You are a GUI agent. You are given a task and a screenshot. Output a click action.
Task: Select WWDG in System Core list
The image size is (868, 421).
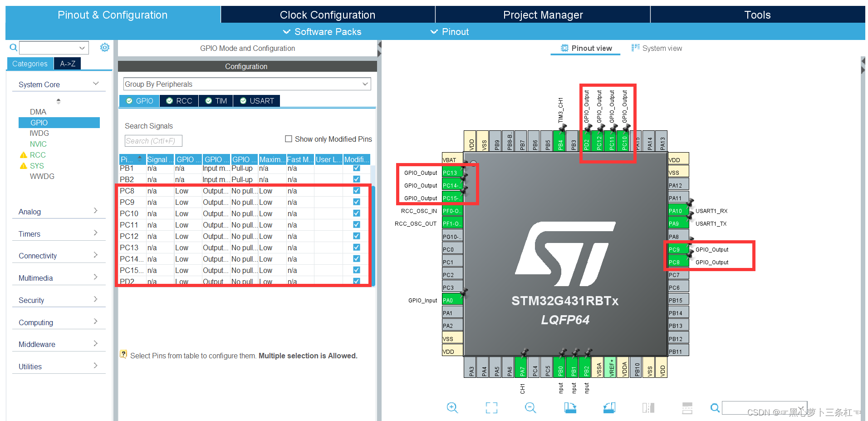[x=42, y=176]
